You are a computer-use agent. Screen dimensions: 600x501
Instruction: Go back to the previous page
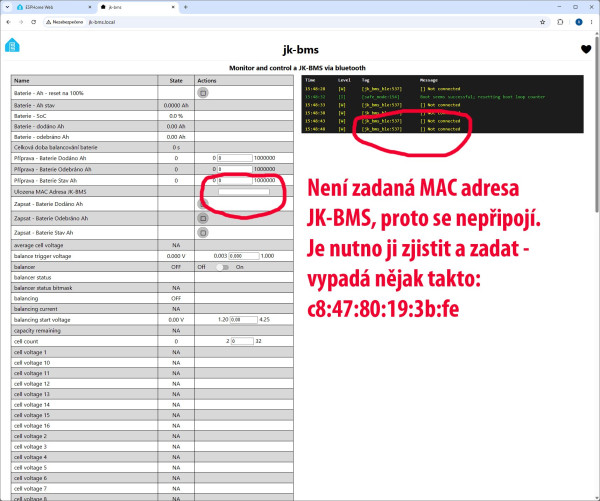coord(8,22)
